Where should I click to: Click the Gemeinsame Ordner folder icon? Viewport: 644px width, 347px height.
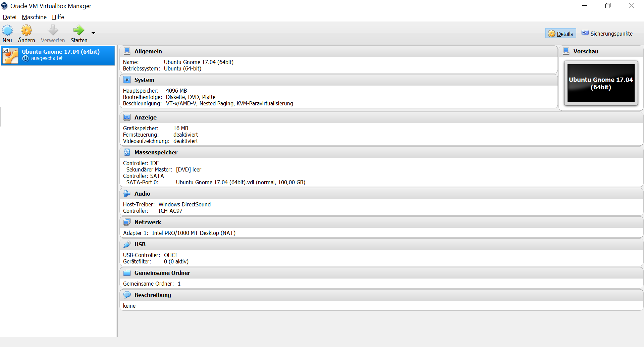point(127,273)
